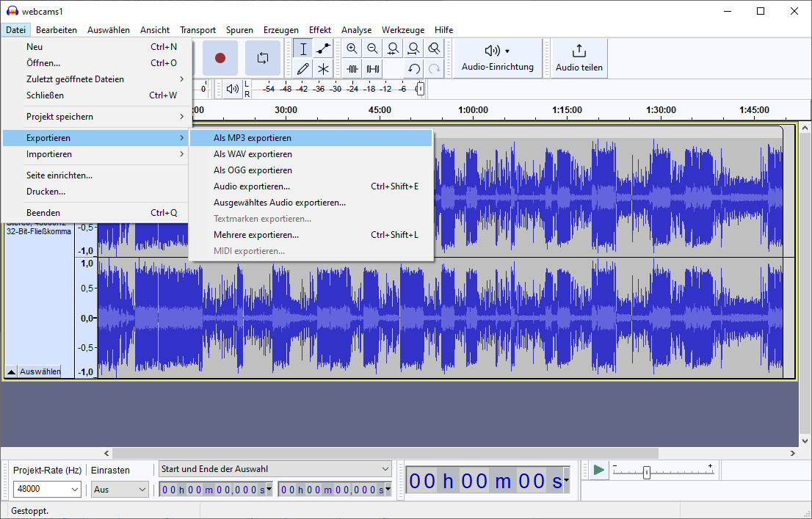Click the Audio teilen button

(579, 58)
